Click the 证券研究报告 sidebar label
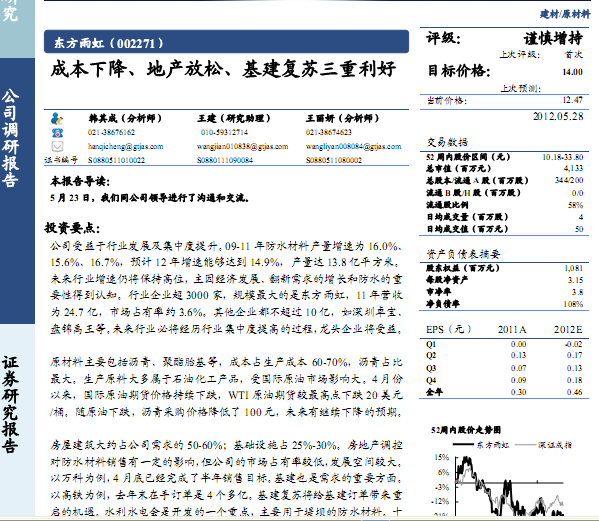This screenshot has height=521, width=599. click(x=10, y=404)
